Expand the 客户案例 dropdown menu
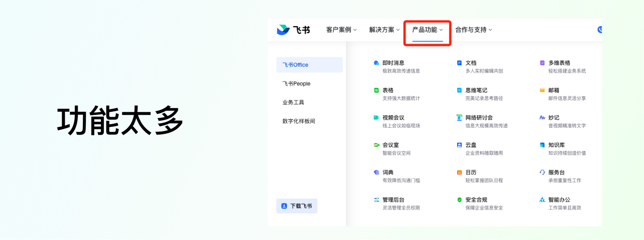This screenshot has height=240, width=644. 341,30
